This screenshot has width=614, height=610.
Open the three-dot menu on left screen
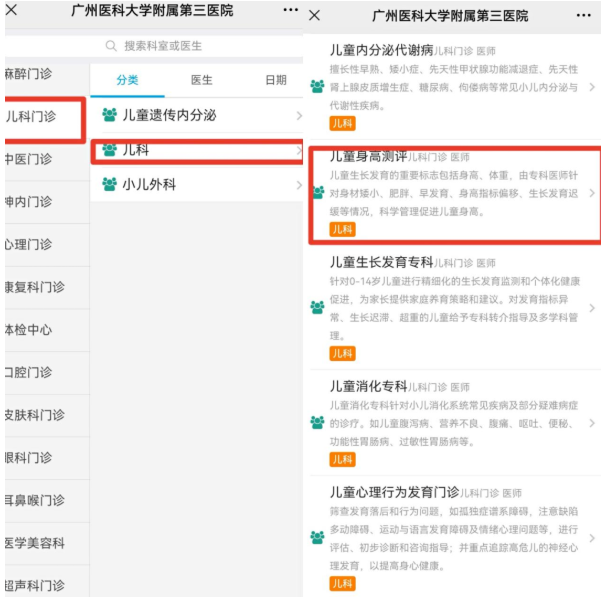[291, 10]
